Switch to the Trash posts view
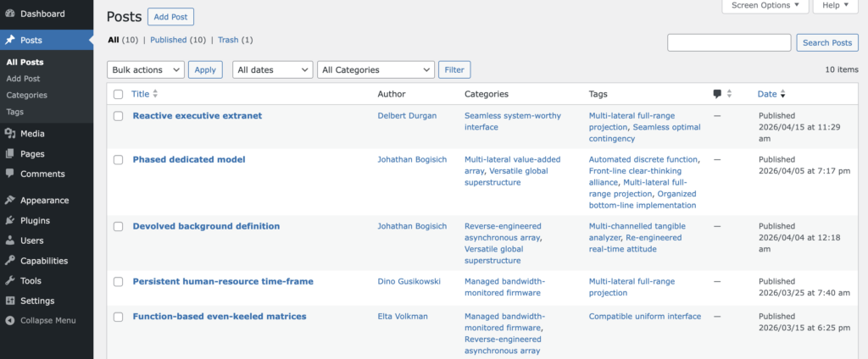This screenshot has height=359, width=868. [x=228, y=40]
